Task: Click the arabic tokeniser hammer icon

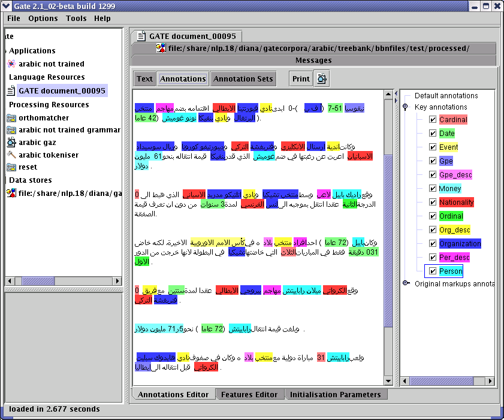Action: pyautogui.click(x=11, y=155)
